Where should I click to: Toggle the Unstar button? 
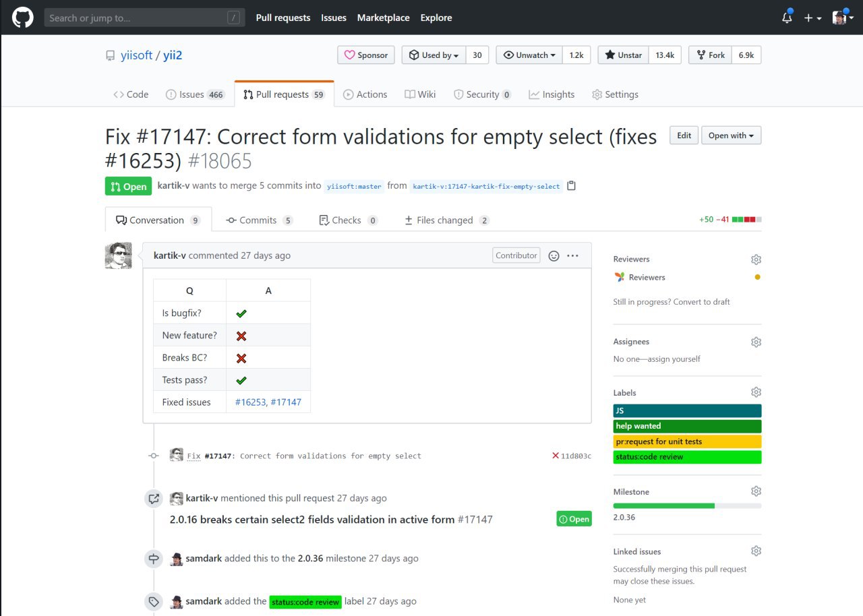(624, 55)
